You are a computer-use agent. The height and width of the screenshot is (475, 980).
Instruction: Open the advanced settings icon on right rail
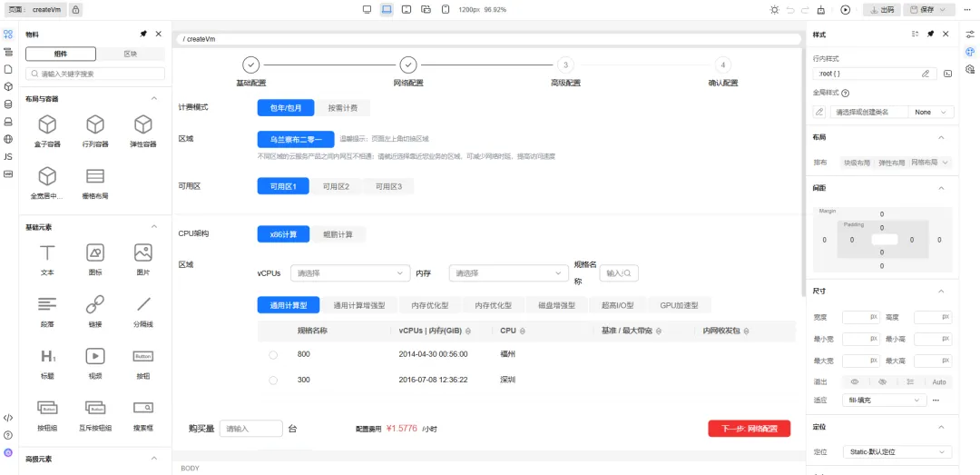[970, 68]
